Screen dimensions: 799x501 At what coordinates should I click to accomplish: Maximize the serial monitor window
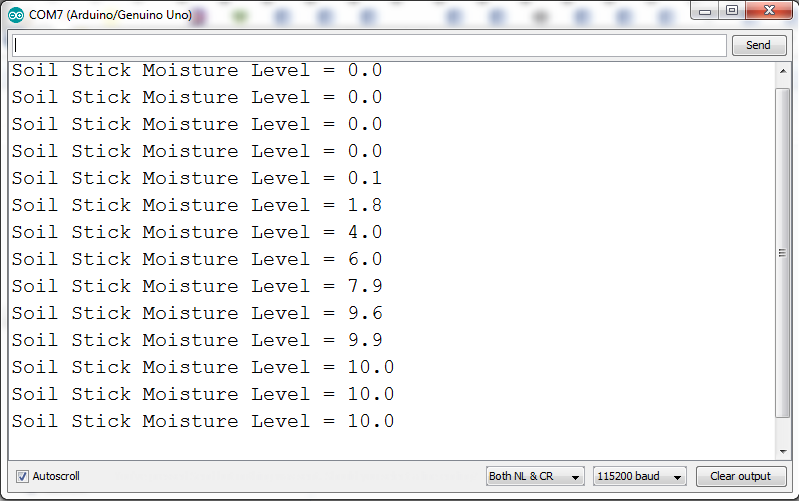[732, 11]
